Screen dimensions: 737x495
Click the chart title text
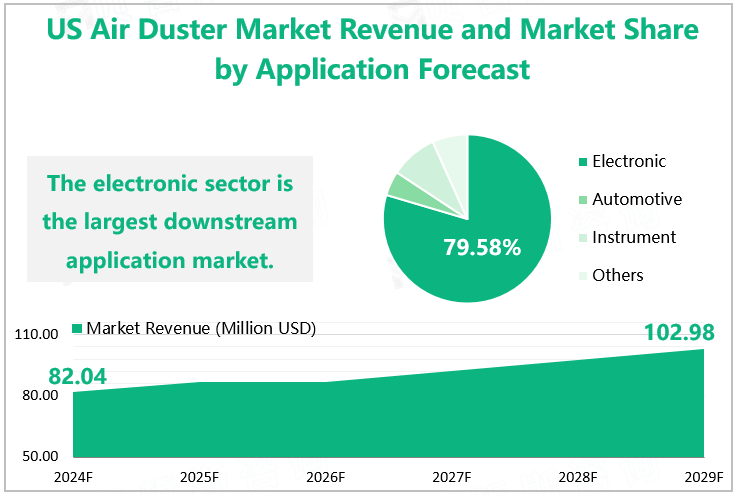tap(372, 49)
